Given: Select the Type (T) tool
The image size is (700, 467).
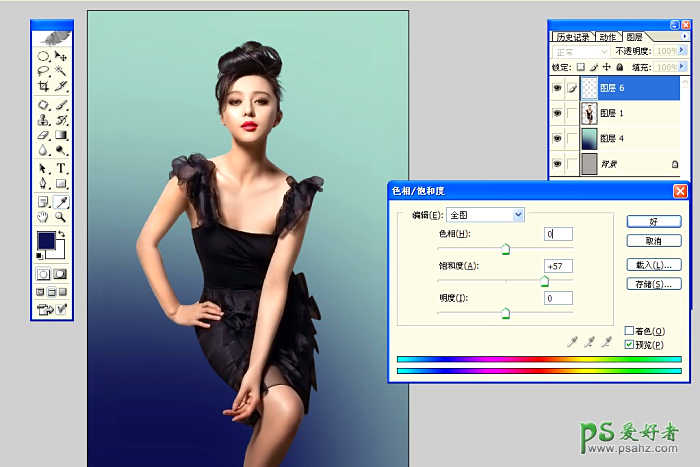Looking at the screenshot, I should click(61, 168).
